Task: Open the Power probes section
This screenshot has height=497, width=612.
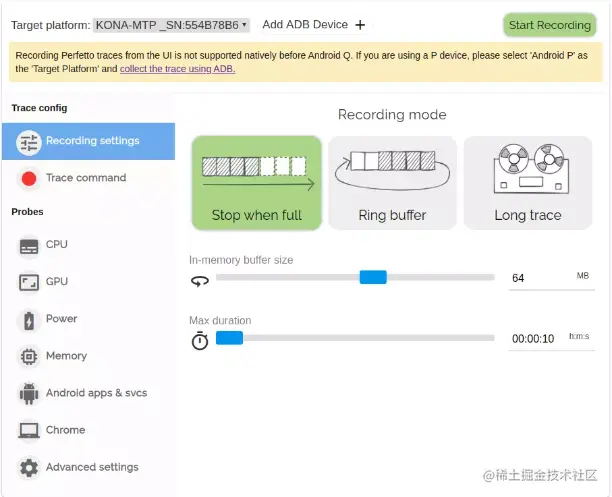Action: [x=89, y=319]
